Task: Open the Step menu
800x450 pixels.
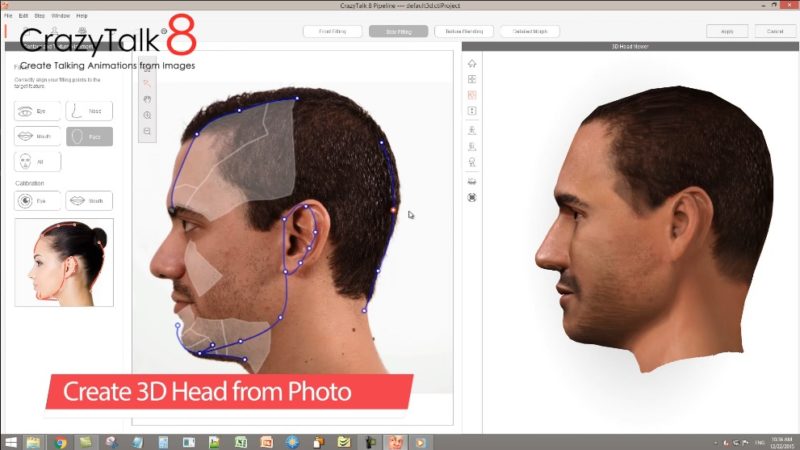Action: click(x=39, y=16)
